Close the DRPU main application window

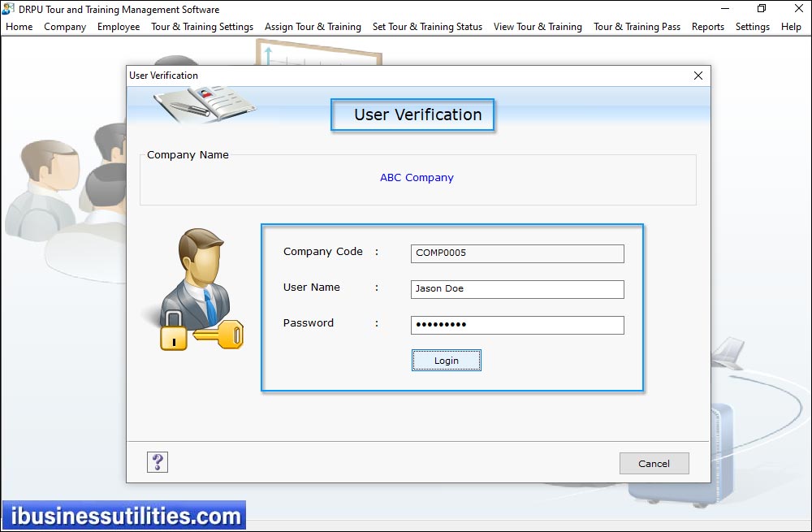(798, 9)
